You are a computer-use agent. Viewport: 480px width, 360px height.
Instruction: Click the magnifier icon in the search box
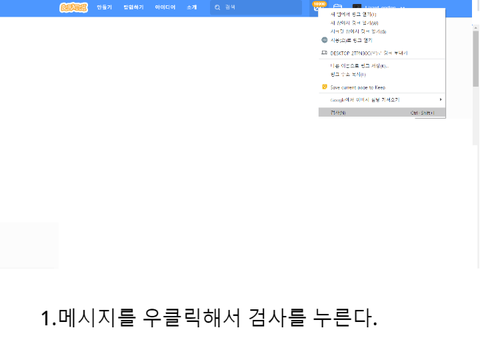(x=217, y=7)
